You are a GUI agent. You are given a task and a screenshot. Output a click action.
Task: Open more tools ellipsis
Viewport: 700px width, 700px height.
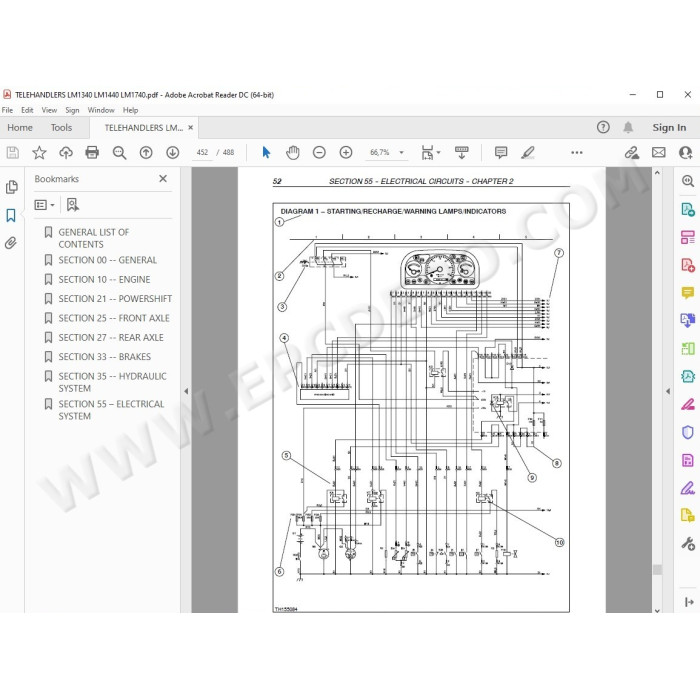click(x=577, y=153)
